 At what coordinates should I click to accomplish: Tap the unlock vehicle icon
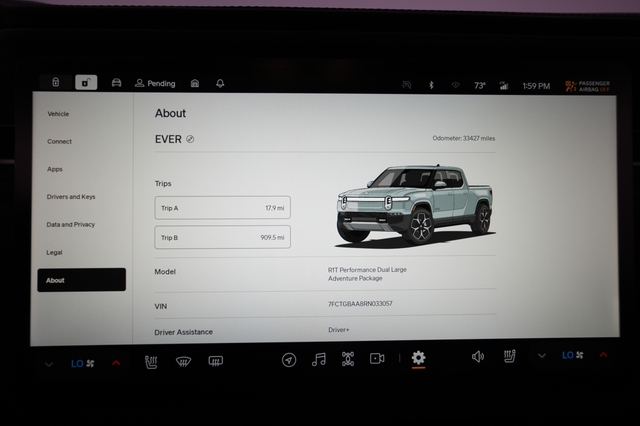pyautogui.click(x=86, y=82)
